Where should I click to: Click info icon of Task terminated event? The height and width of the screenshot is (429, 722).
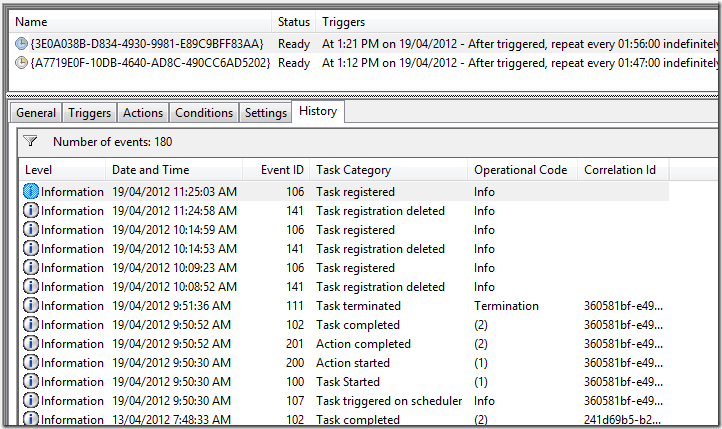[31, 306]
